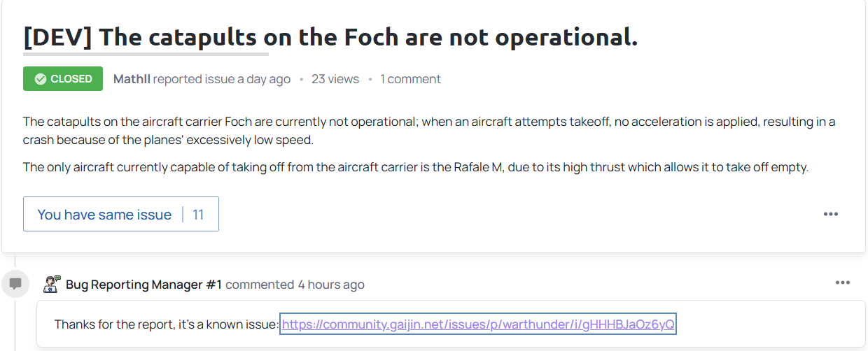Image resolution: width=868 pixels, height=351 pixels.
Task: Click the Bug Reporting Manager avatar icon
Action: (52, 284)
